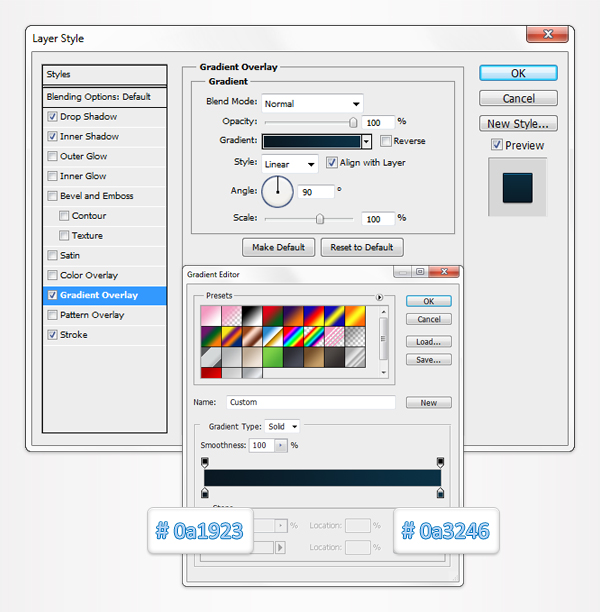Select the left top opacity stop

click(x=206, y=462)
